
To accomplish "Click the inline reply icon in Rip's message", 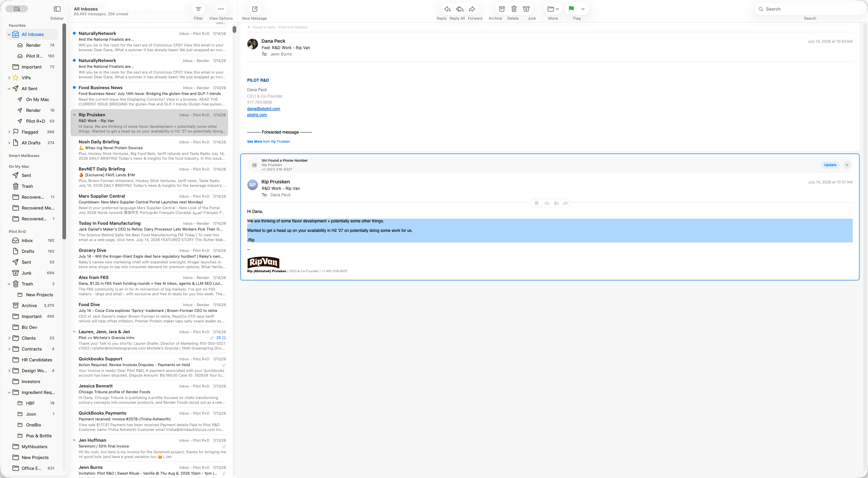I will coord(547,203).
